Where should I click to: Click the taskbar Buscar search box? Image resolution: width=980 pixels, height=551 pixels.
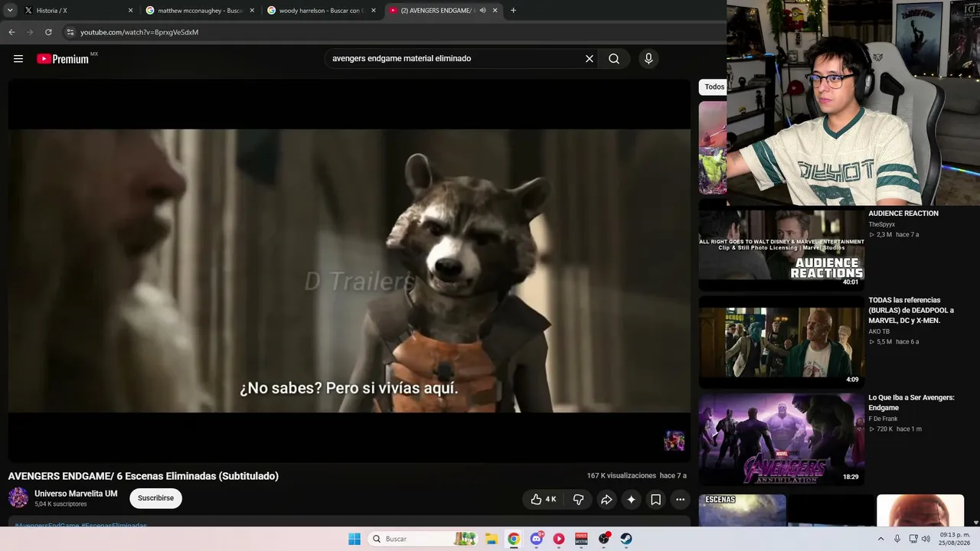click(422, 539)
